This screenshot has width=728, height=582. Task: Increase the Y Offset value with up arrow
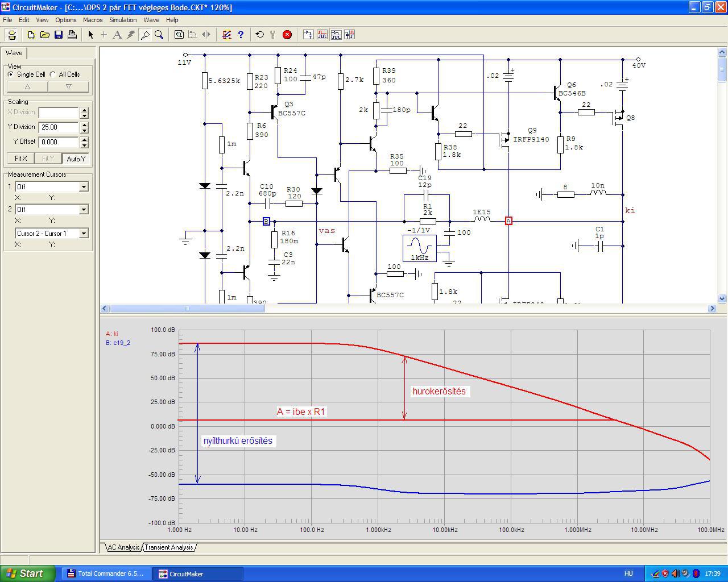(84, 139)
